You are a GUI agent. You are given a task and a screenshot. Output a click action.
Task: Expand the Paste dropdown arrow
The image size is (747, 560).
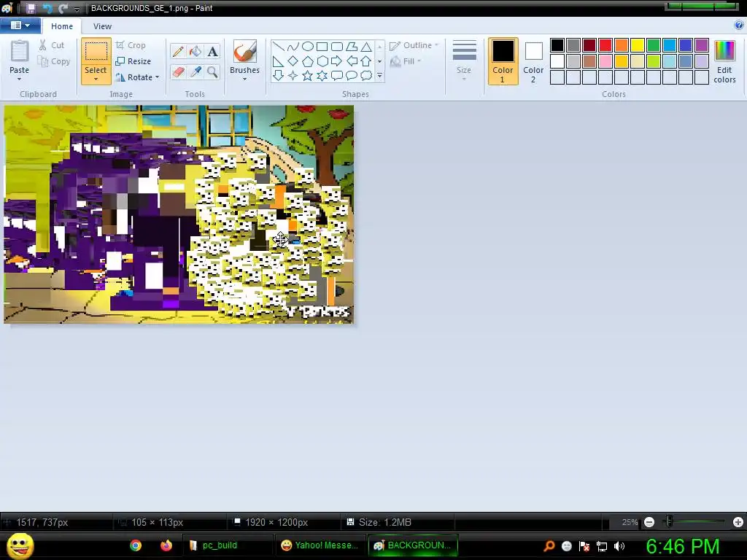click(x=19, y=79)
